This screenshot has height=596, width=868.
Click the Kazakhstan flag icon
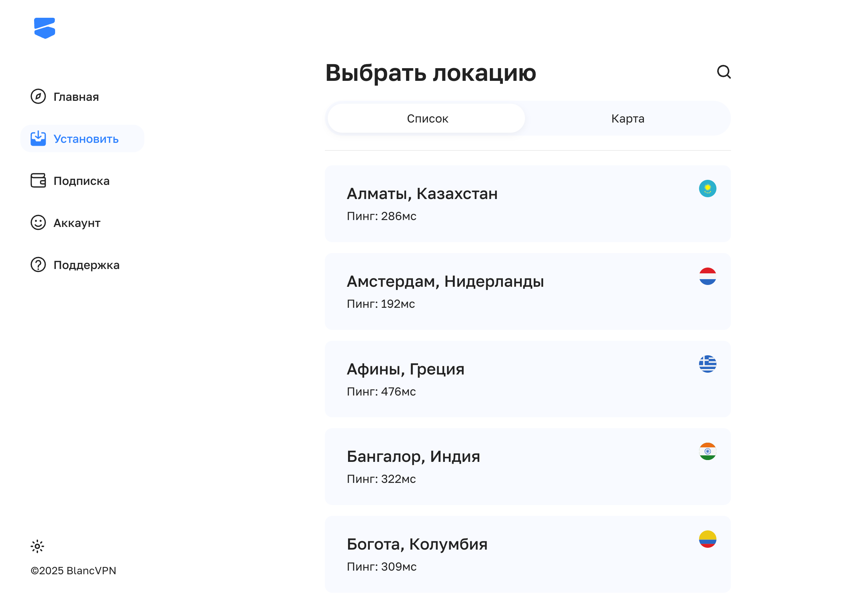pyautogui.click(x=707, y=189)
